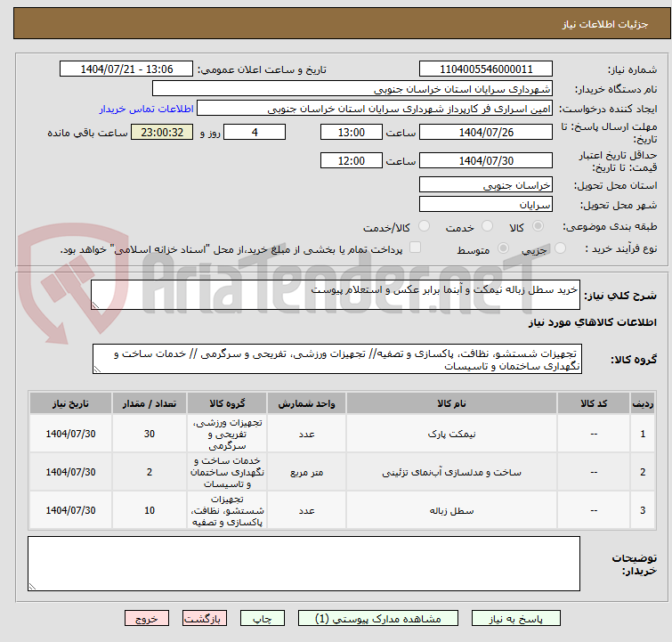Screen dimensions: 672x642
Task: Click the خروج exit button
Action: tap(147, 618)
